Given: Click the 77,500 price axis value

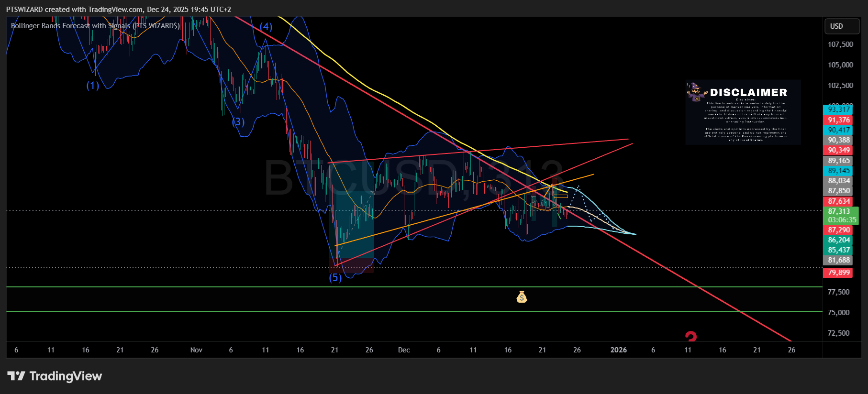Looking at the screenshot, I should point(838,292).
